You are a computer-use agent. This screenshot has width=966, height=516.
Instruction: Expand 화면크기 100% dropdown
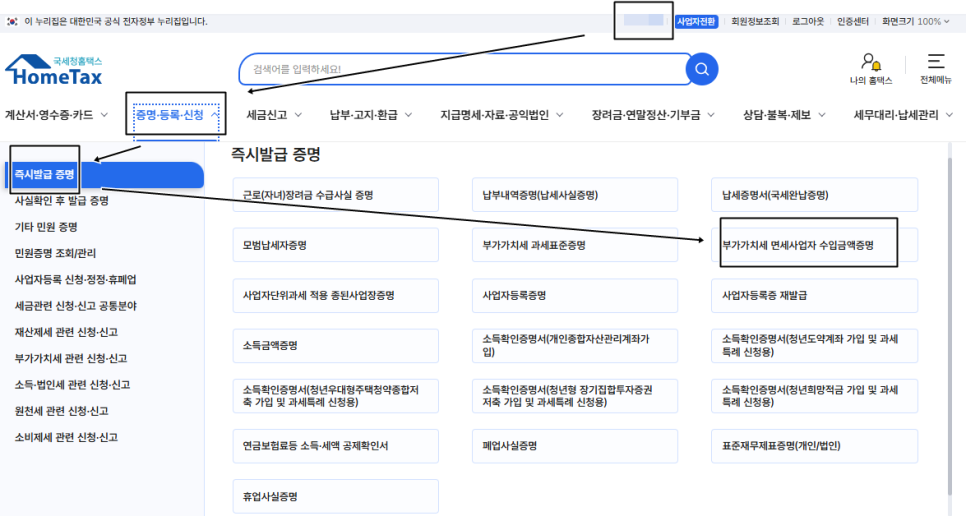tap(915, 22)
